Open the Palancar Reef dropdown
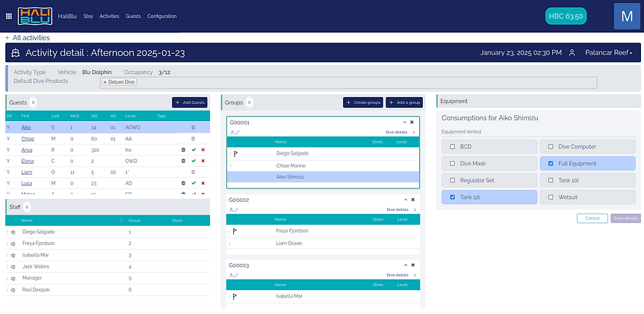 coord(609,53)
